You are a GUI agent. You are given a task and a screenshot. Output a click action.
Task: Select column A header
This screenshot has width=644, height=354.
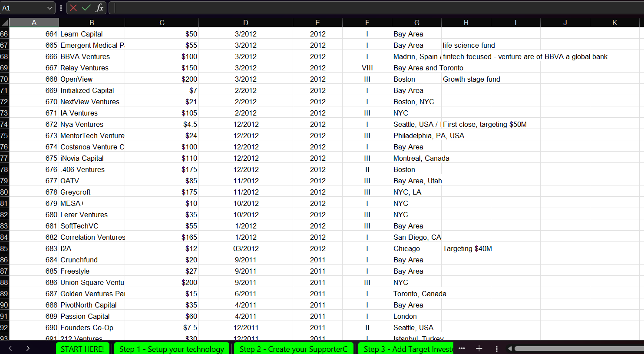[x=34, y=23]
